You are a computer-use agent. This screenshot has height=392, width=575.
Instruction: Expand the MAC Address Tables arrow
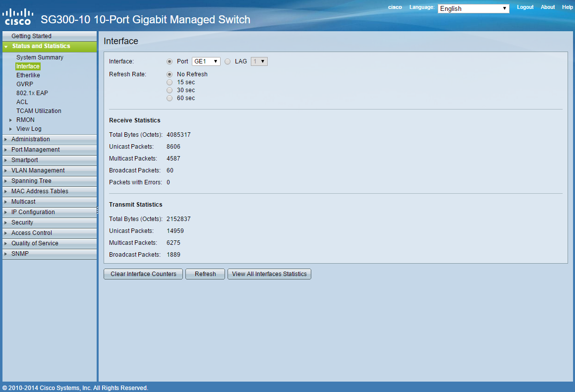(5, 191)
